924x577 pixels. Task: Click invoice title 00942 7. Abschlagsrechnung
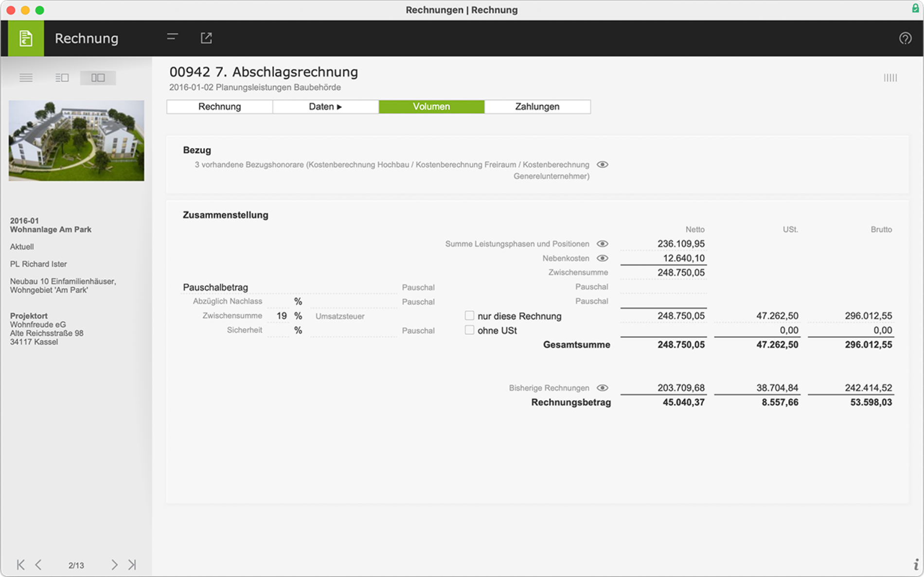[264, 72]
